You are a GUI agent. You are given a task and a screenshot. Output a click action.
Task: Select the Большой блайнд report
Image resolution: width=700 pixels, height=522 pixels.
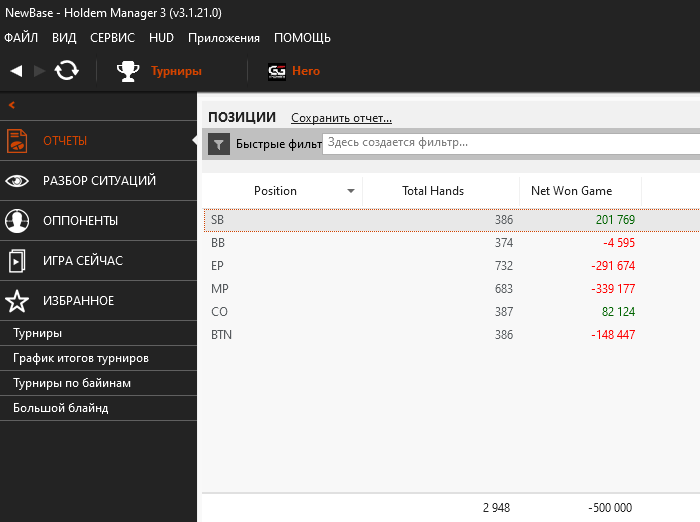click(x=60, y=408)
